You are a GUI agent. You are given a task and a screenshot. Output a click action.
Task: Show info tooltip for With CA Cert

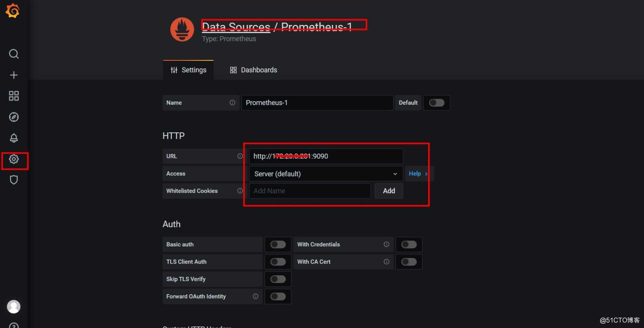pyautogui.click(x=386, y=262)
